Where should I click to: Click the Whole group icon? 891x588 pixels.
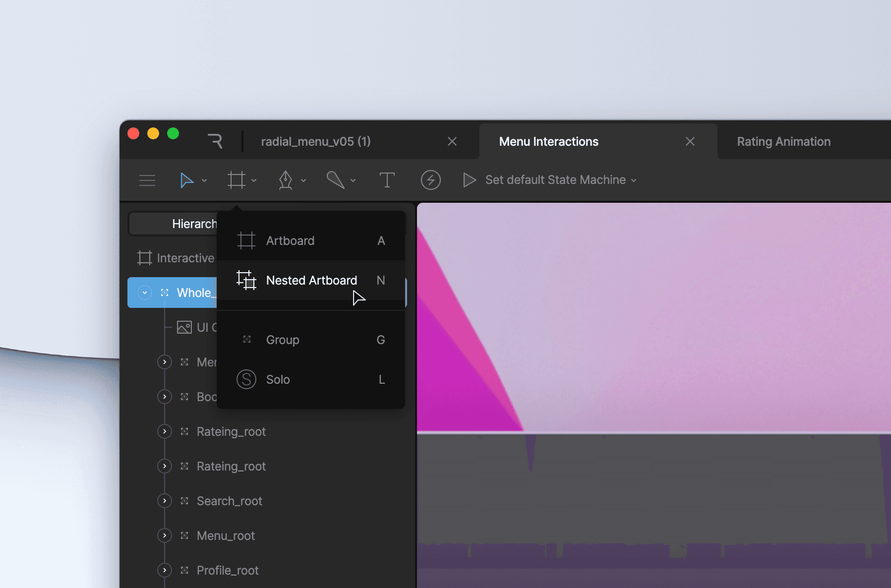pyautogui.click(x=165, y=293)
